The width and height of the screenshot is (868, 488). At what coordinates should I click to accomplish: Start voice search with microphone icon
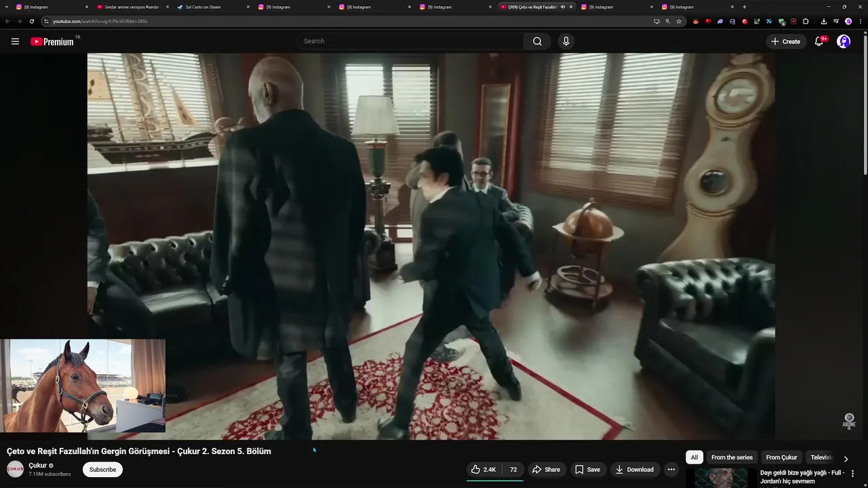pyautogui.click(x=566, y=41)
